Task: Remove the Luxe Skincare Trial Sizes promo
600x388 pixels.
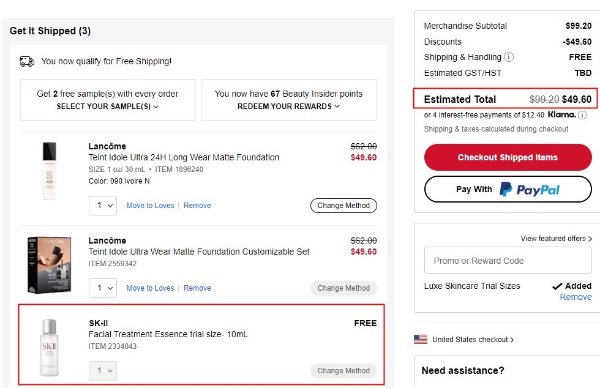Action: [x=576, y=297]
